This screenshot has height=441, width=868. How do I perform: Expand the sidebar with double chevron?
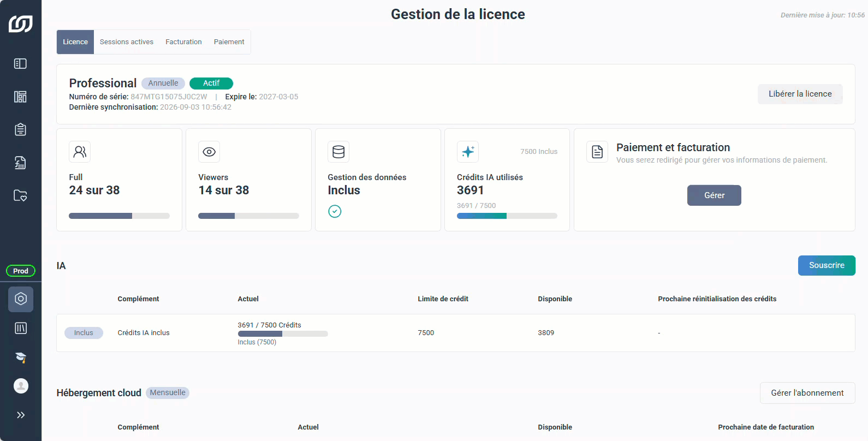click(x=21, y=415)
